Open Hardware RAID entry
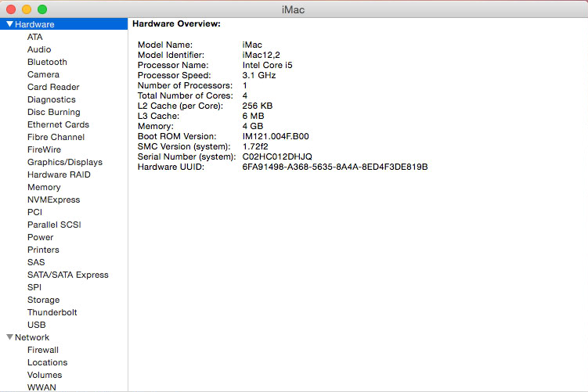Image resolution: width=588 pixels, height=392 pixels. [x=59, y=174]
